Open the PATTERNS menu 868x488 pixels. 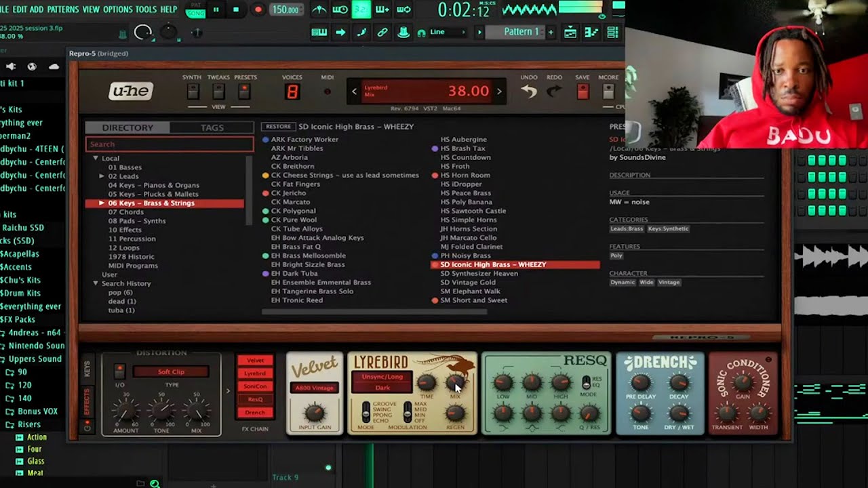(63, 9)
